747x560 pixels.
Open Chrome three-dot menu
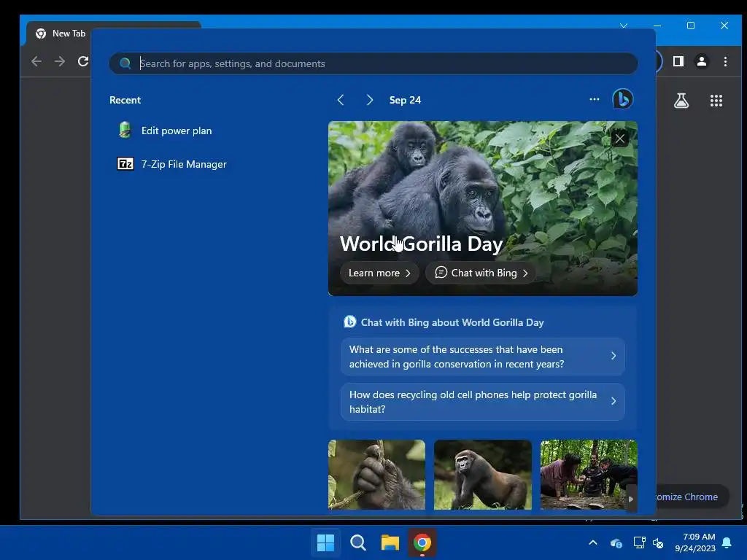coord(725,61)
